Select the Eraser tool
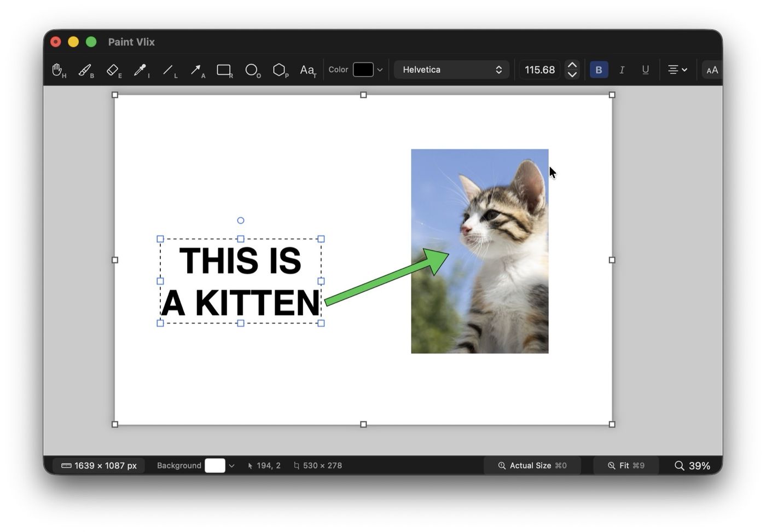The width and height of the screenshot is (766, 532). pos(113,70)
